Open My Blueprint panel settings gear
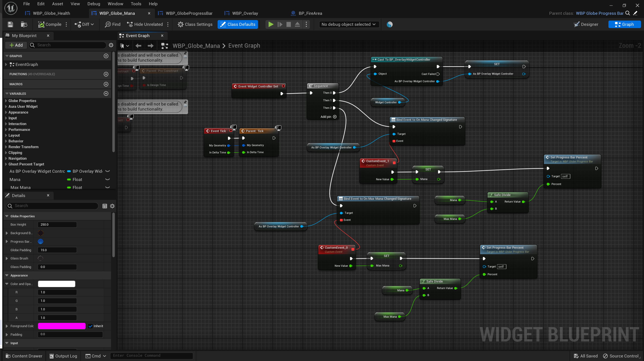Screen dimensions: 644x361 point(111,45)
